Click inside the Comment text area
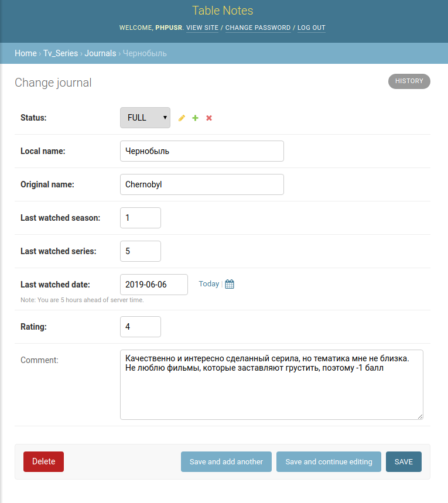Viewport: 448px width, 503px height. point(272,385)
